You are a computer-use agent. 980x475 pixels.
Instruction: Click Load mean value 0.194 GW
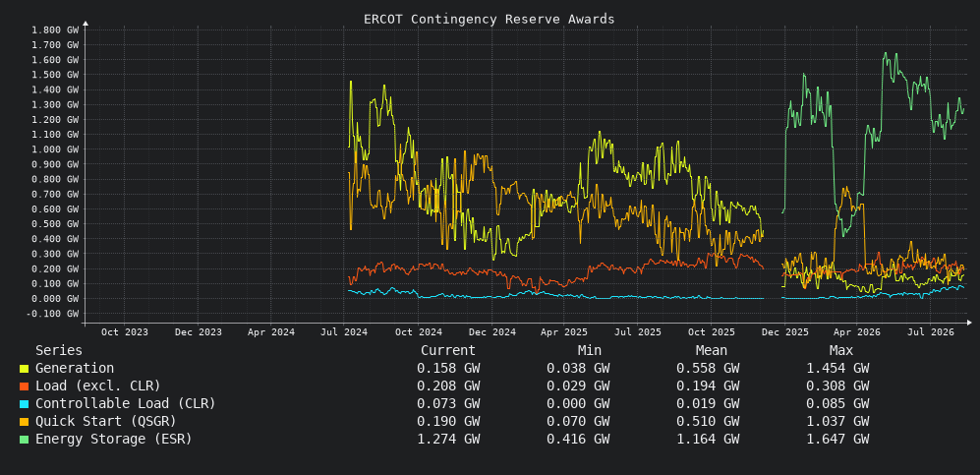point(708,386)
